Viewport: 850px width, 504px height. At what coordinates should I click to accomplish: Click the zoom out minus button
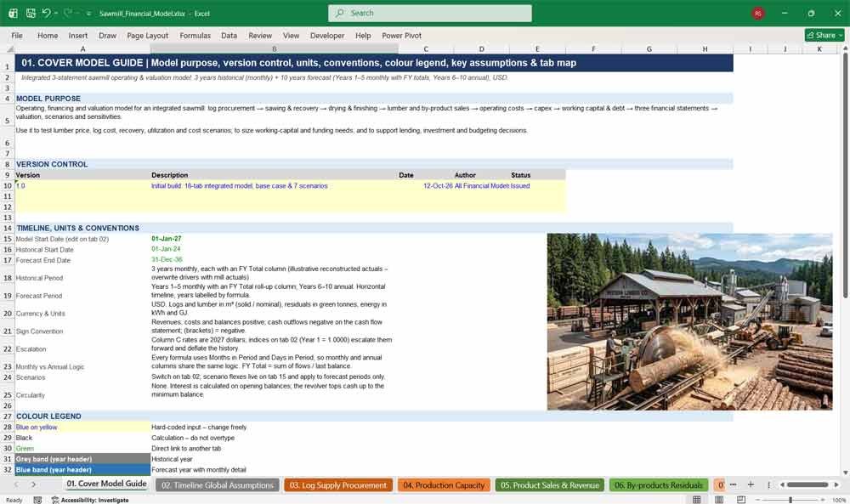757,500
